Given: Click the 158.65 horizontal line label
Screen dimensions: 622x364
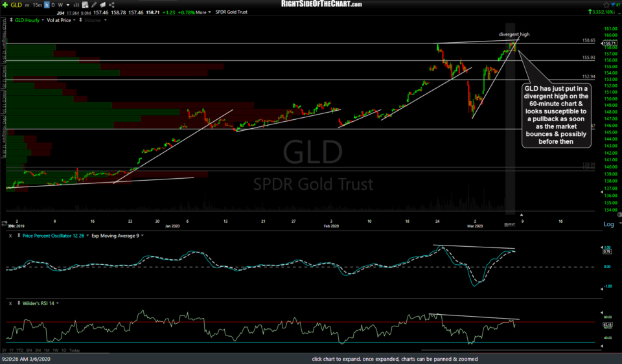Looking at the screenshot, I should 589,40.
